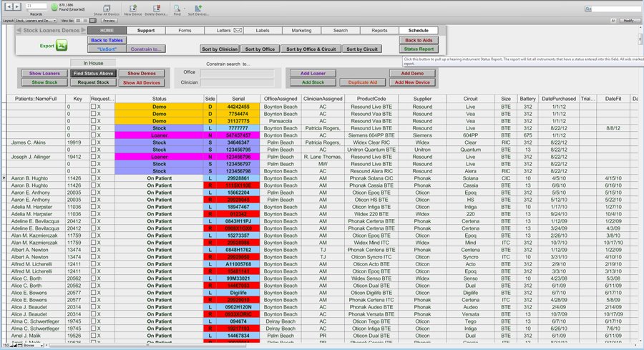
Task: Click the Modify button at top right
Action: coord(629,21)
